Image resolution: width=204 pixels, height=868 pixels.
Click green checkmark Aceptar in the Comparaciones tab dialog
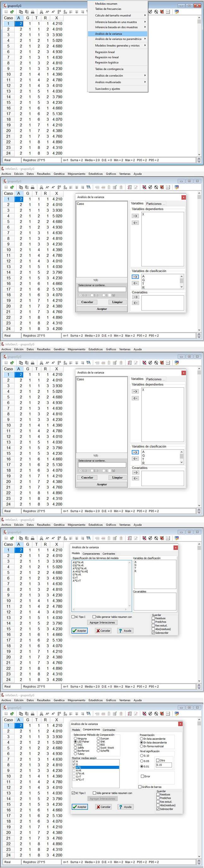click(x=79, y=807)
